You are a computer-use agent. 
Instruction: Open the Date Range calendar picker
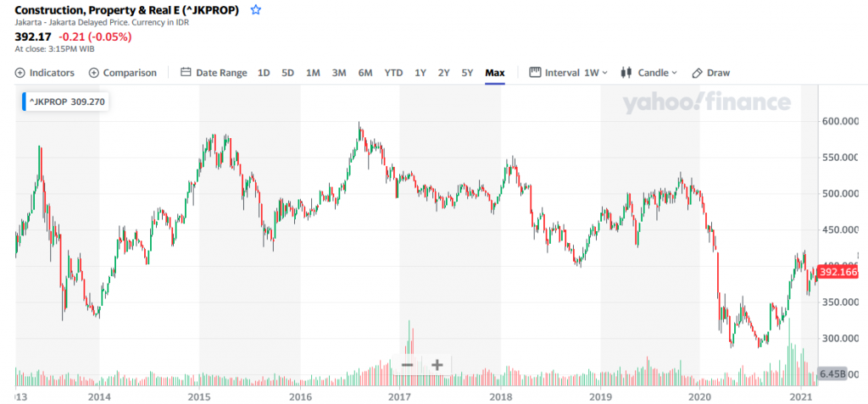[x=188, y=73]
